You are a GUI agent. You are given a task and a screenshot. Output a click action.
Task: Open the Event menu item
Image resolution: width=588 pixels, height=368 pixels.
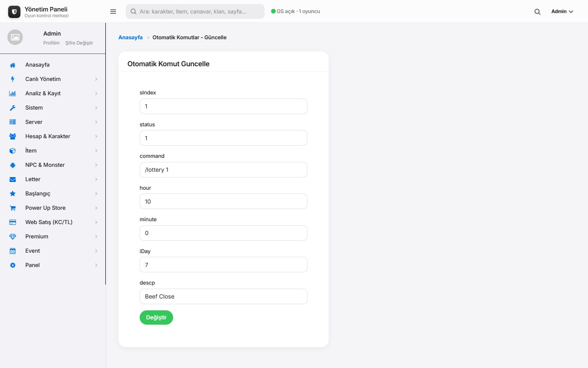pyautogui.click(x=53, y=251)
